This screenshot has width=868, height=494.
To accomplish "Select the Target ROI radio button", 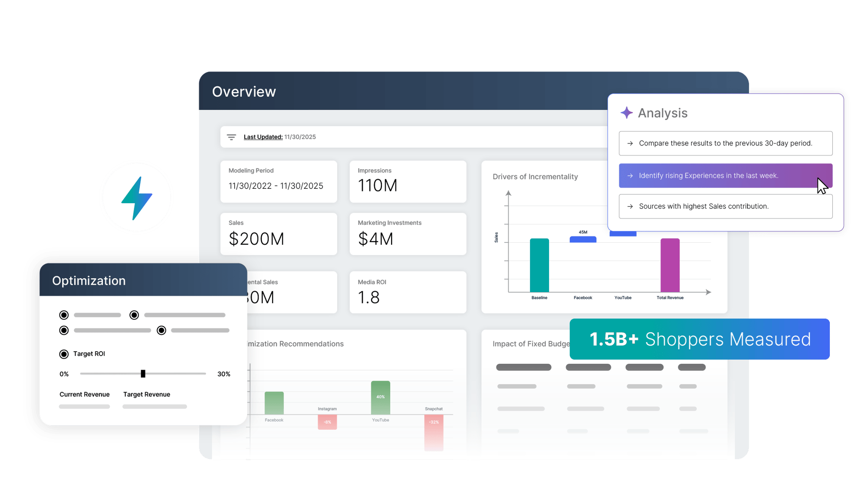I will [63, 354].
